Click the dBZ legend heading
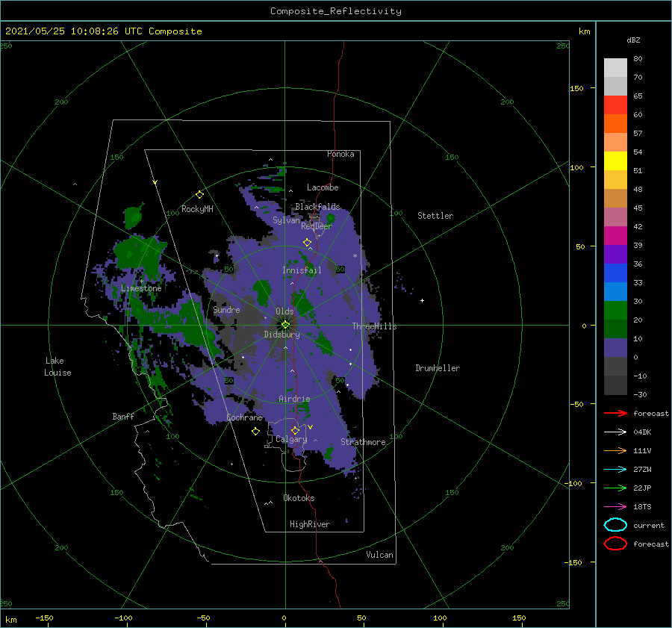Viewport: 672px width, 628px height. pyautogui.click(x=633, y=40)
